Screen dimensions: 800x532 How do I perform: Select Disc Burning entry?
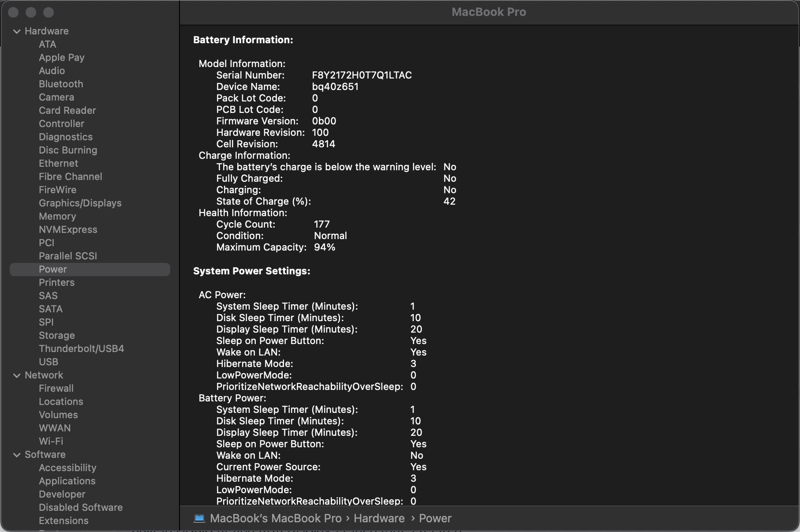[x=68, y=150]
